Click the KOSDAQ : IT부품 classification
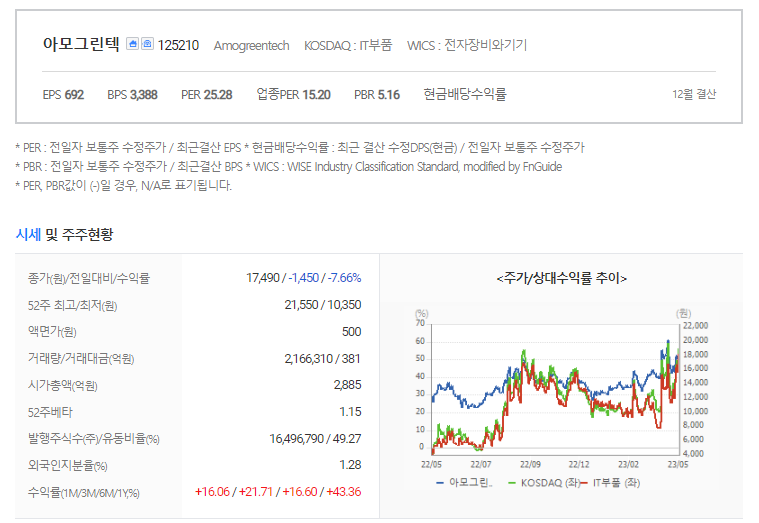The image size is (759, 523). (348, 46)
